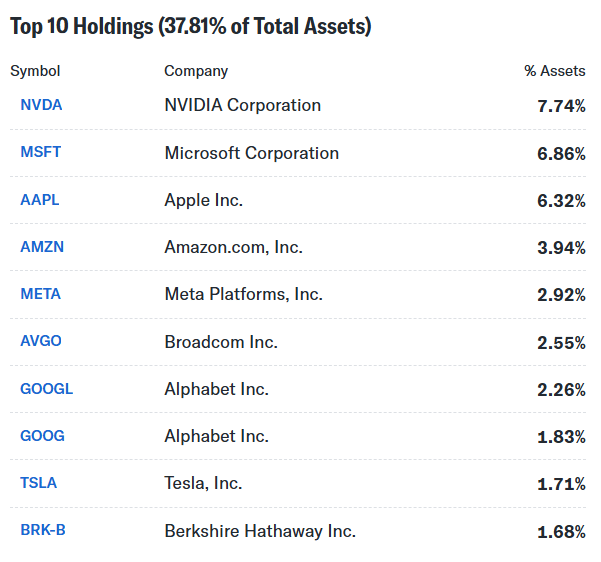
Task: Select the BRK-B symbol link
Action: [x=43, y=530]
